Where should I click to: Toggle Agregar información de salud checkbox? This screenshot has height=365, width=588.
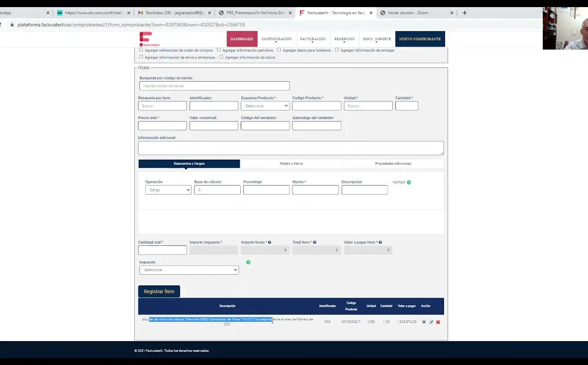222,57
